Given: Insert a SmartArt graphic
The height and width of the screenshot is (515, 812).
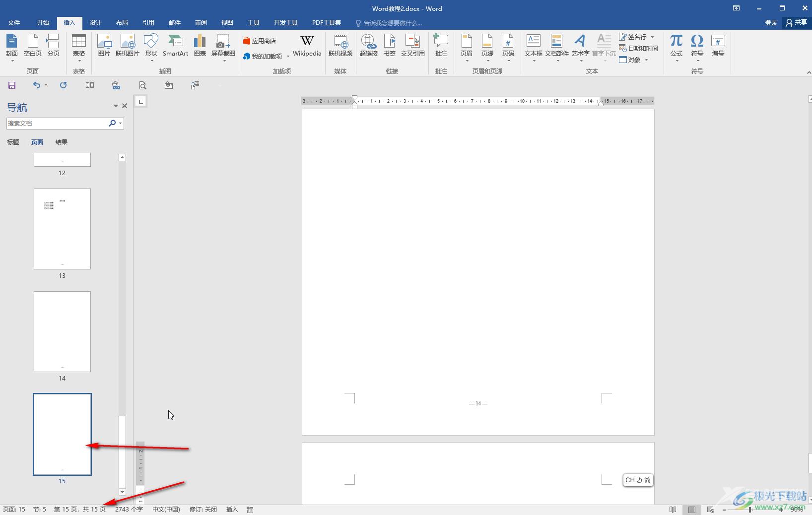Looking at the screenshot, I should 175,46.
